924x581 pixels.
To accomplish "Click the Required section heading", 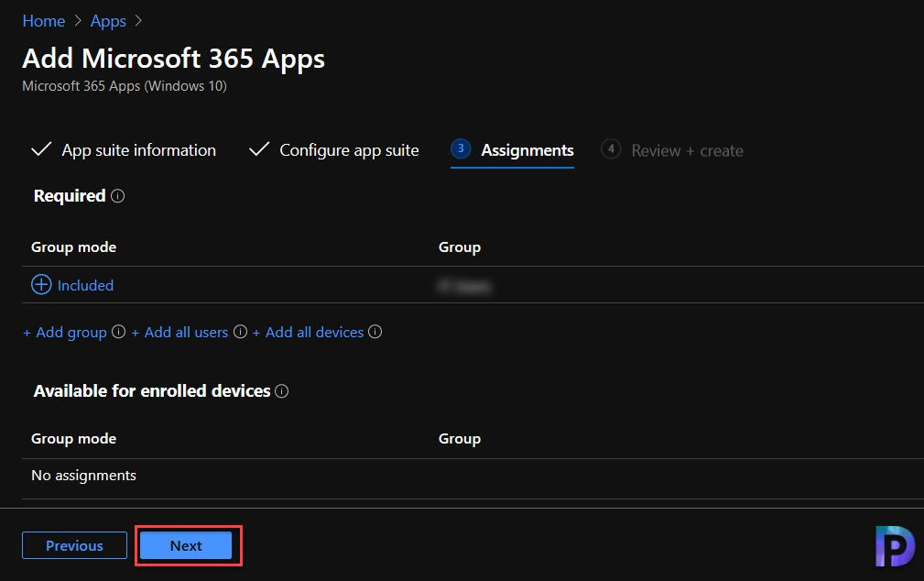I will point(70,196).
